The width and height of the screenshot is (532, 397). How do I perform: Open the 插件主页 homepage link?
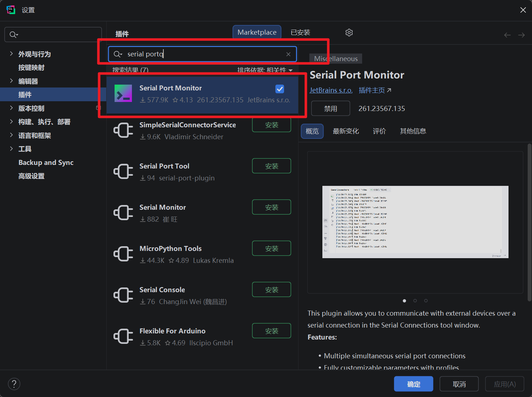[x=375, y=90]
